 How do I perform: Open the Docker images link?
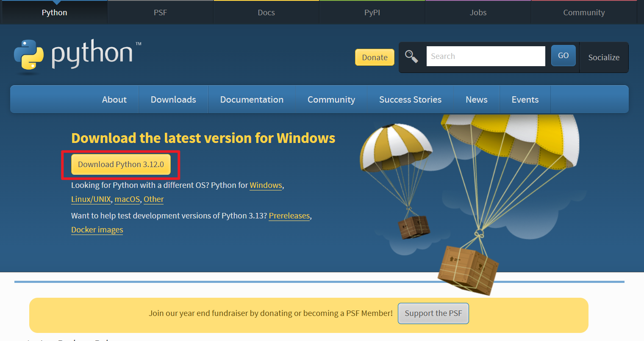tap(97, 229)
